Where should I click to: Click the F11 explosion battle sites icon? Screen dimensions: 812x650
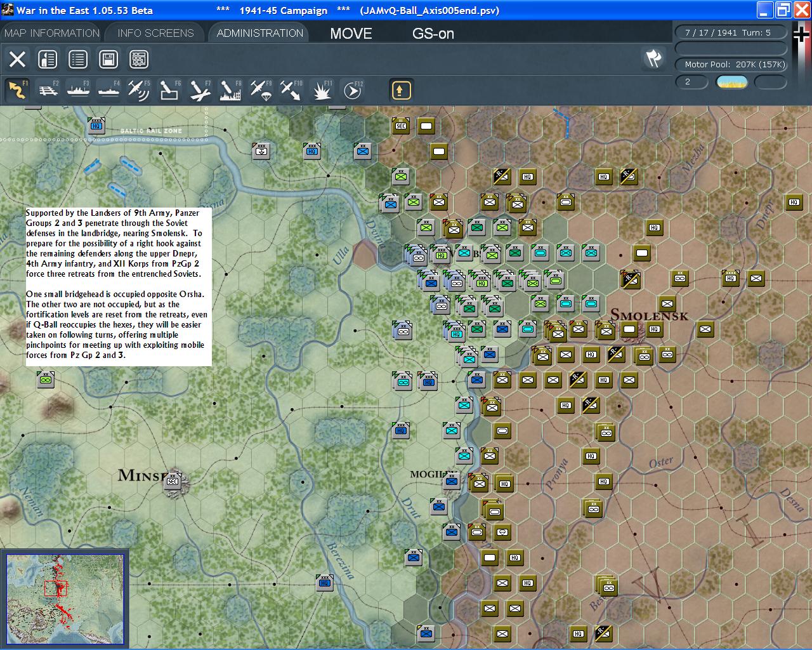(x=322, y=90)
